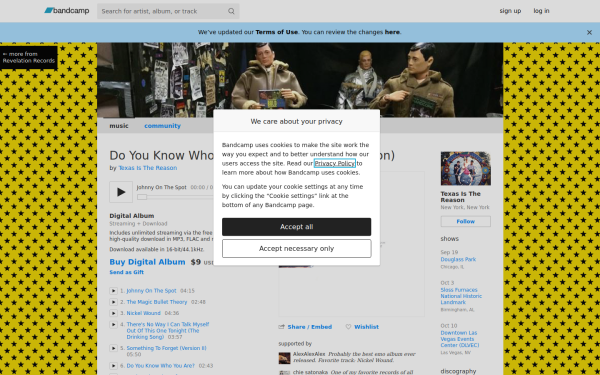Viewport: 600px width, 375px height.
Task: Click Send as Gift
Action: [x=126, y=272]
